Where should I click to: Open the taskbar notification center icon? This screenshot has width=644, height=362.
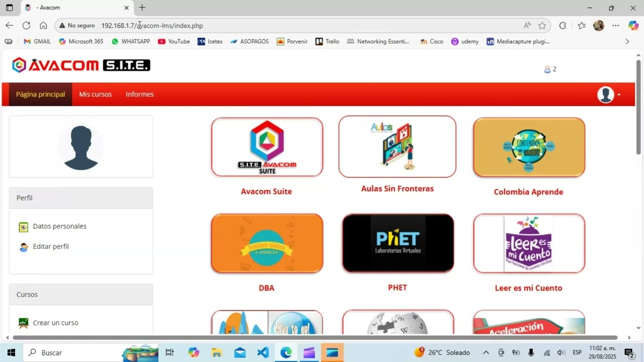629,352
